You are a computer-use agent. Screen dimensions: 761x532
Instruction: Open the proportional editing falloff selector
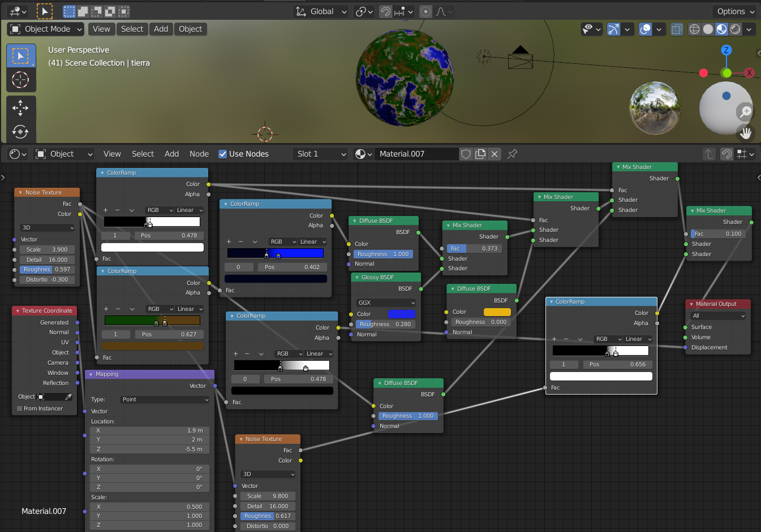[x=445, y=11]
